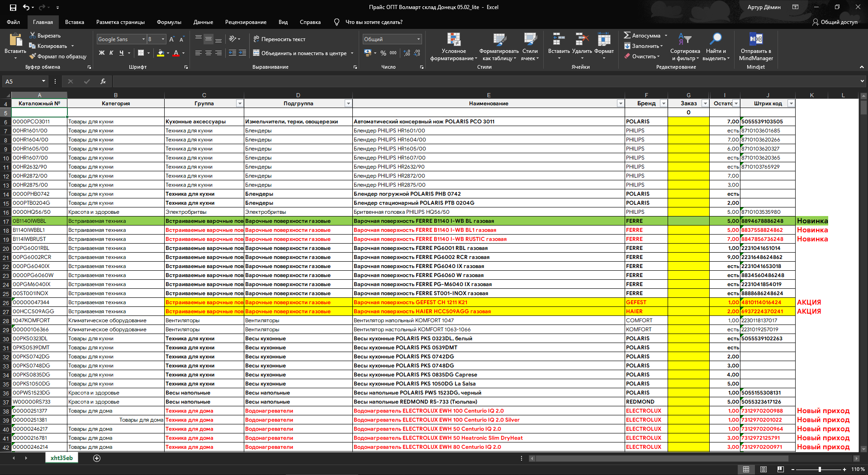Viewport: 868px width, 475px height.
Task: Decrease font size with the small A icon
Action: [x=182, y=39]
